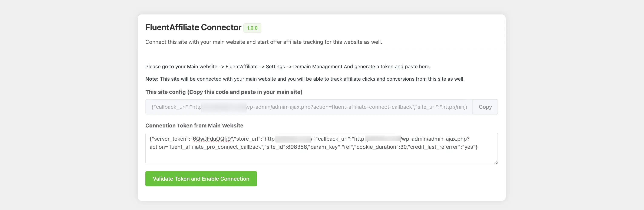The image size is (644, 210).
Task: Click the textarea resize handle corner
Action: [496, 163]
